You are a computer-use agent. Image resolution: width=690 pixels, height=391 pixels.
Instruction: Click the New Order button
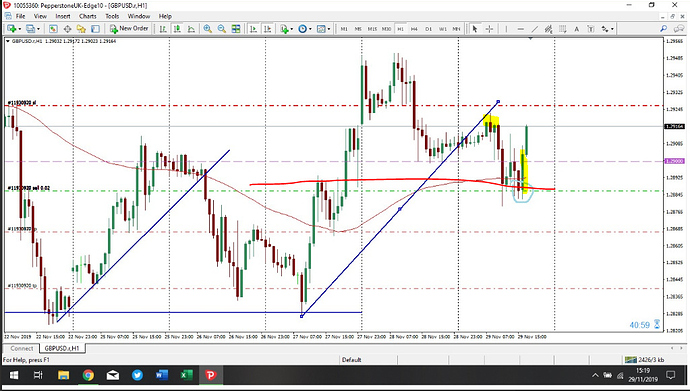[x=129, y=29]
